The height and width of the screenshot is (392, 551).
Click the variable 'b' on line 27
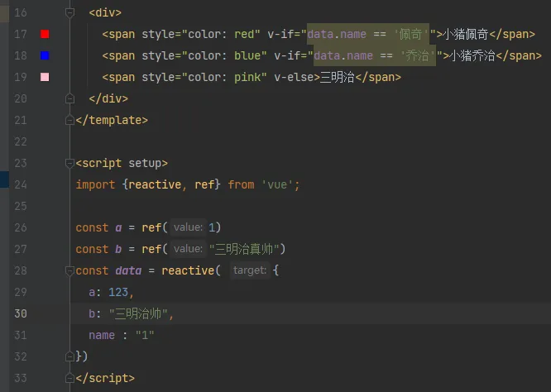118,249
